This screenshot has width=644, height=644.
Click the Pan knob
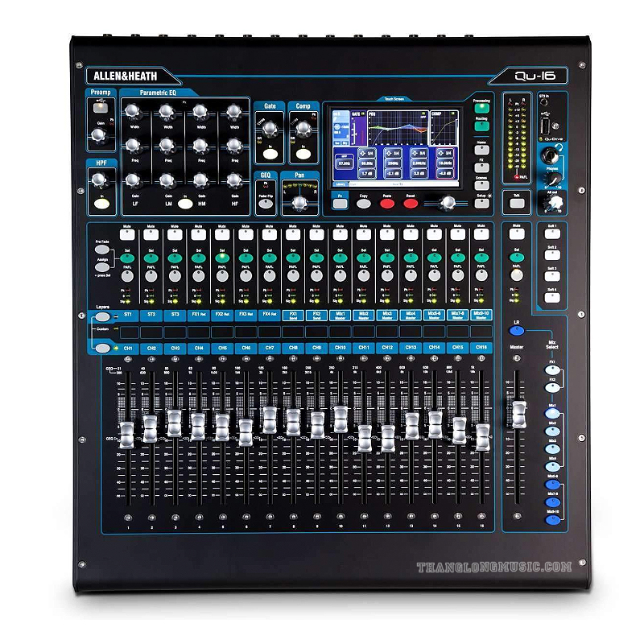pyautogui.click(x=299, y=203)
